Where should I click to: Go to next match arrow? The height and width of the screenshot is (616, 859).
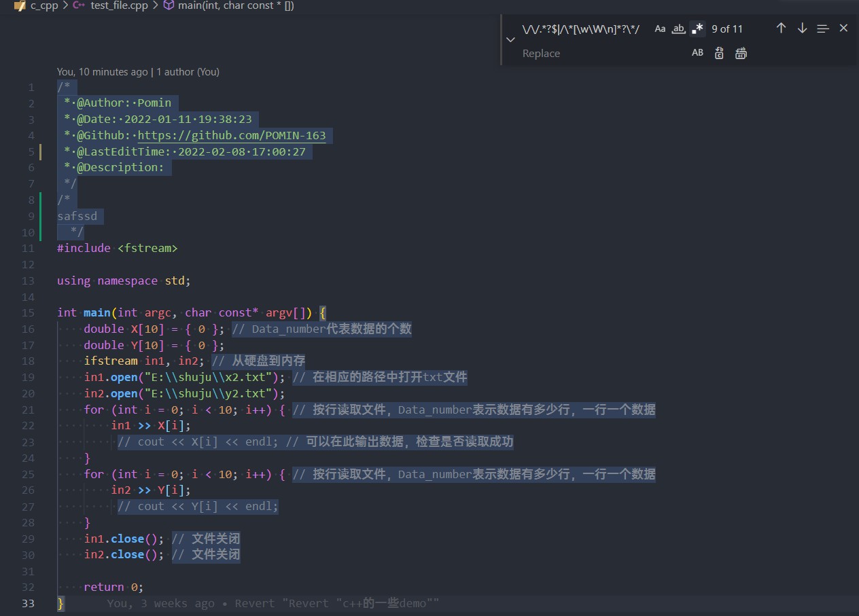tap(802, 29)
